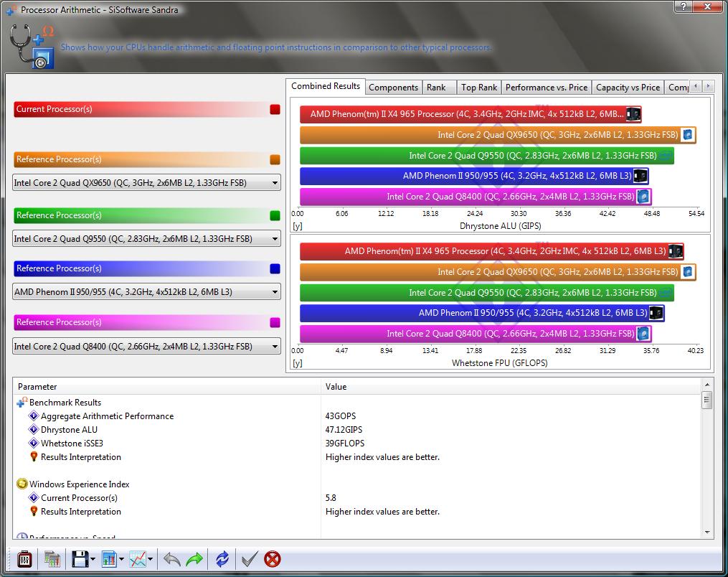Toggle the blue reference processor color box

tap(275, 268)
